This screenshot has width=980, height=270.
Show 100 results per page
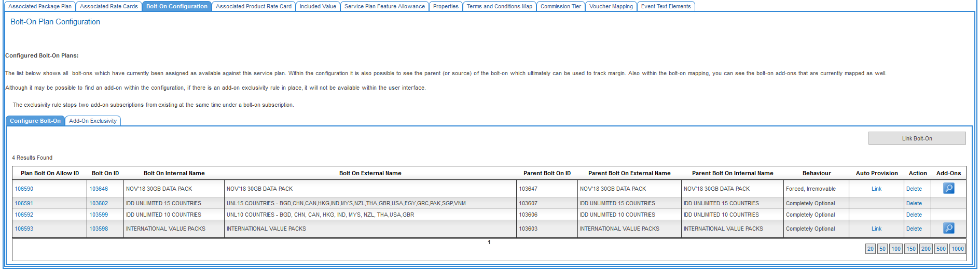895,249
